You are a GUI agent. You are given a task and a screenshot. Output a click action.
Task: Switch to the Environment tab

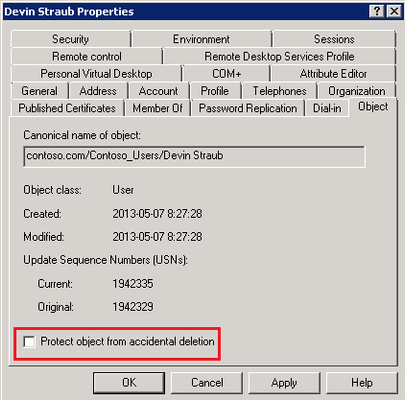pyautogui.click(x=201, y=39)
